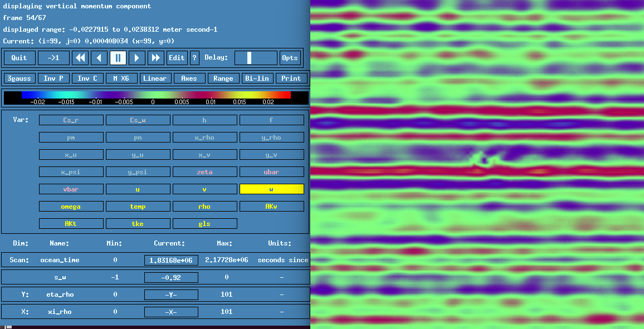
Task: Click the colorbar color scale
Action: [x=155, y=95]
